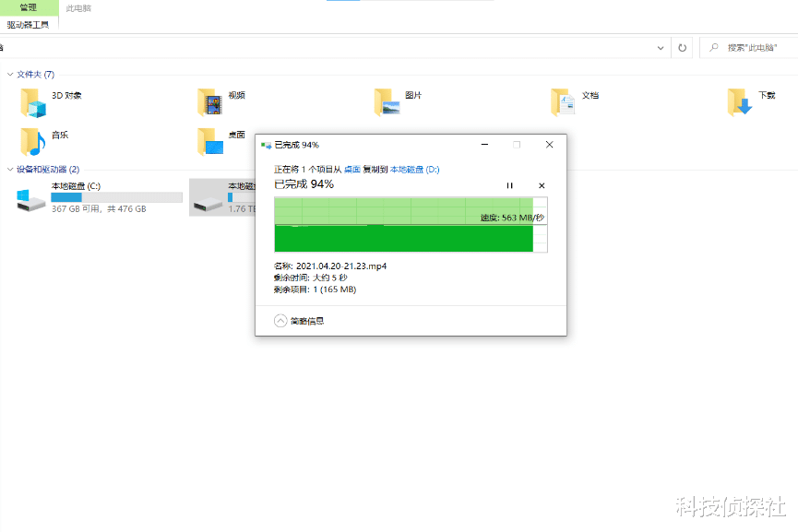Viewport: 798px width, 532px height.
Task: Click the 剩余时间: 大约 5 秒 line
Action: (x=311, y=278)
